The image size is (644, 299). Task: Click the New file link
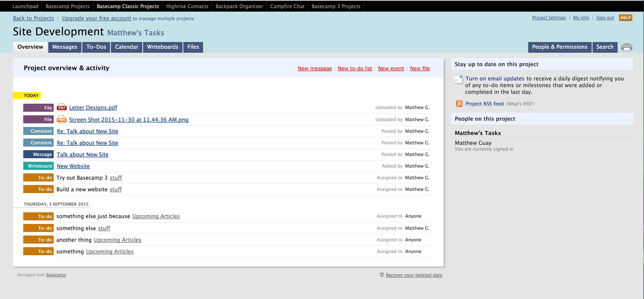point(420,68)
